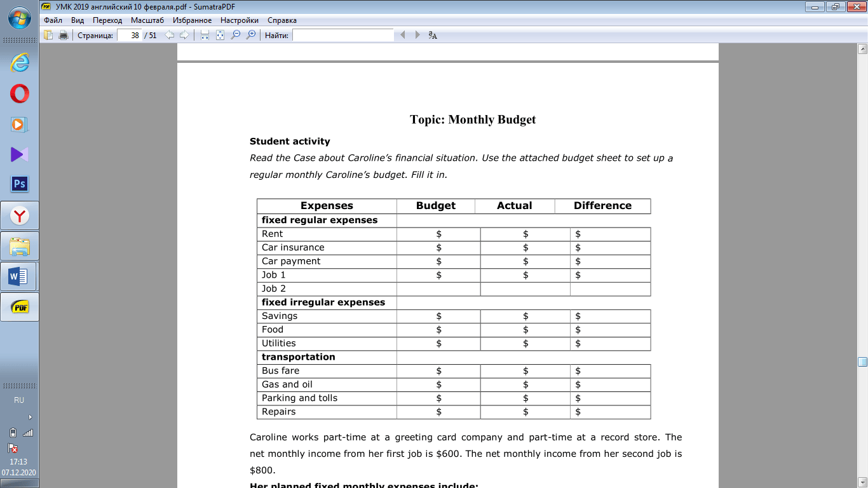Screen dimensions: 868x488
Task: Click the RU language indicator
Action: coord(19,400)
